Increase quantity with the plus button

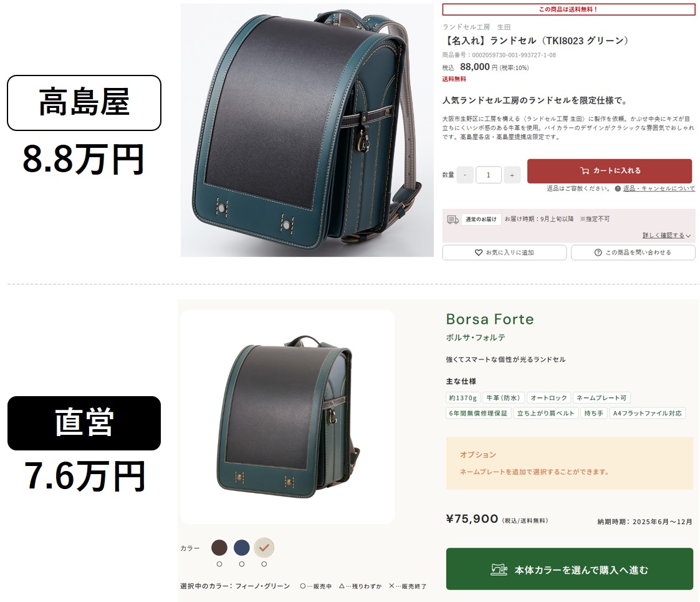click(512, 175)
